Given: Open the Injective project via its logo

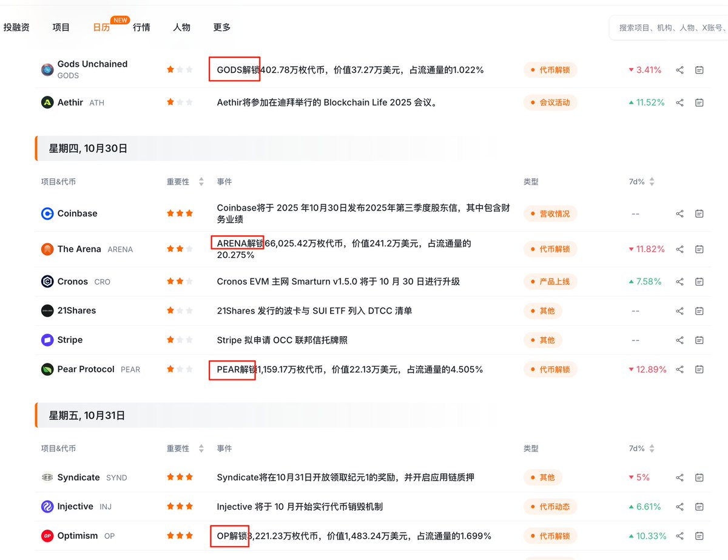Looking at the screenshot, I should [47, 507].
